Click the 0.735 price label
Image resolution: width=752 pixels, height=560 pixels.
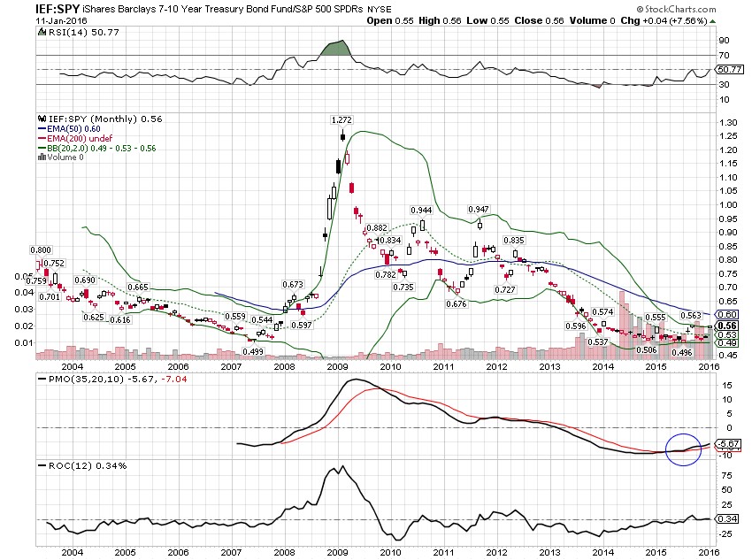coord(403,287)
